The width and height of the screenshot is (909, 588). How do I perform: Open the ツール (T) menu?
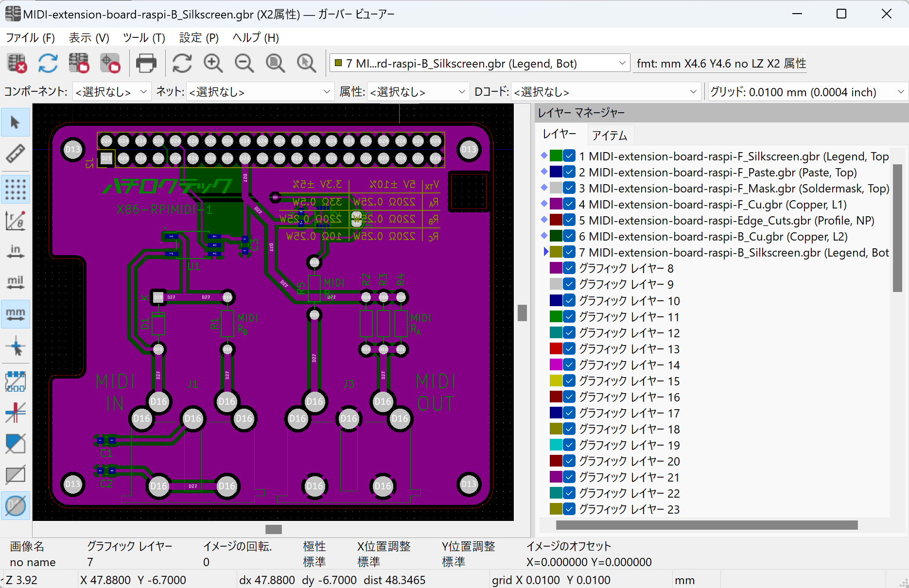(144, 38)
